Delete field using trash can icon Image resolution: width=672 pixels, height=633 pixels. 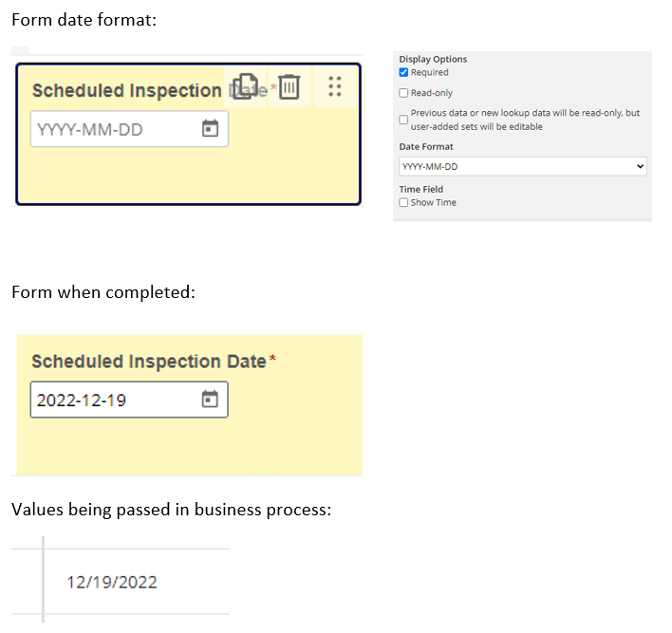coord(289,86)
